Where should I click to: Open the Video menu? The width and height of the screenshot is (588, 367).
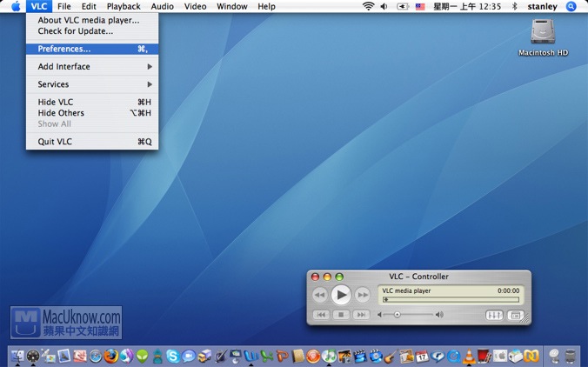point(196,6)
